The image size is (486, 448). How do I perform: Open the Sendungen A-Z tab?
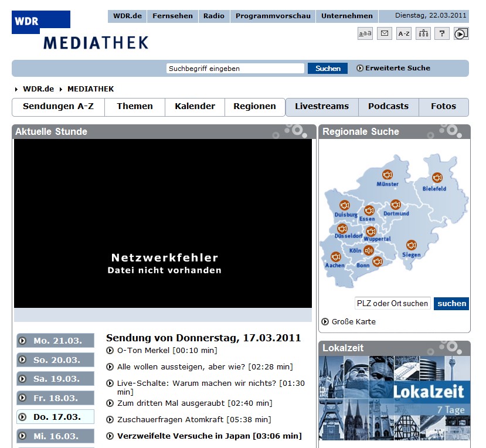58,107
